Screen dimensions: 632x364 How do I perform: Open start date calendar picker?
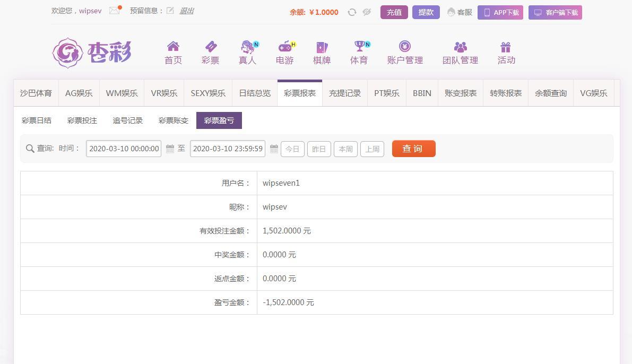170,149
